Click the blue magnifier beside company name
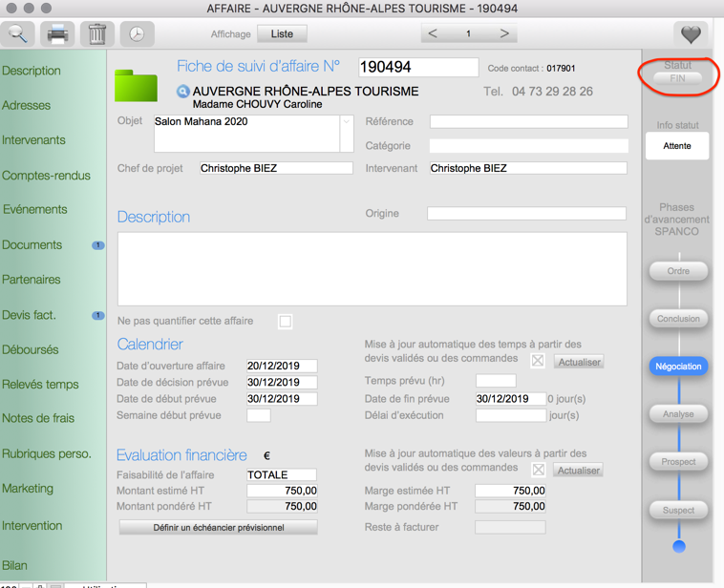 (182, 92)
